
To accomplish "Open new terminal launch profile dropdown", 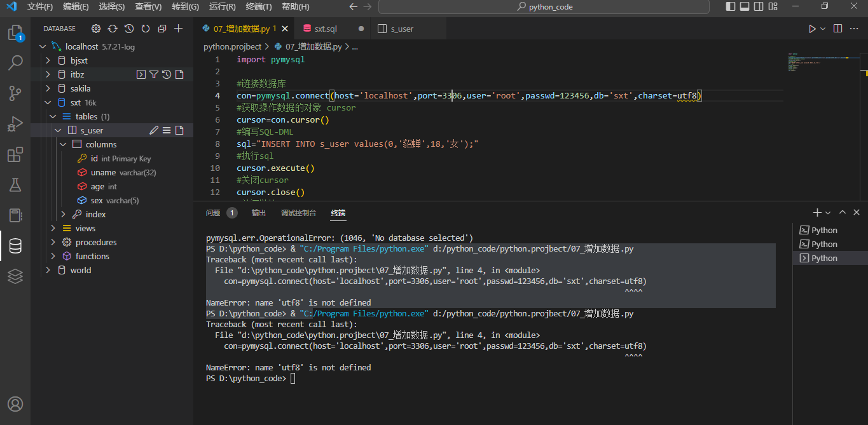I will tap(828, 213).
